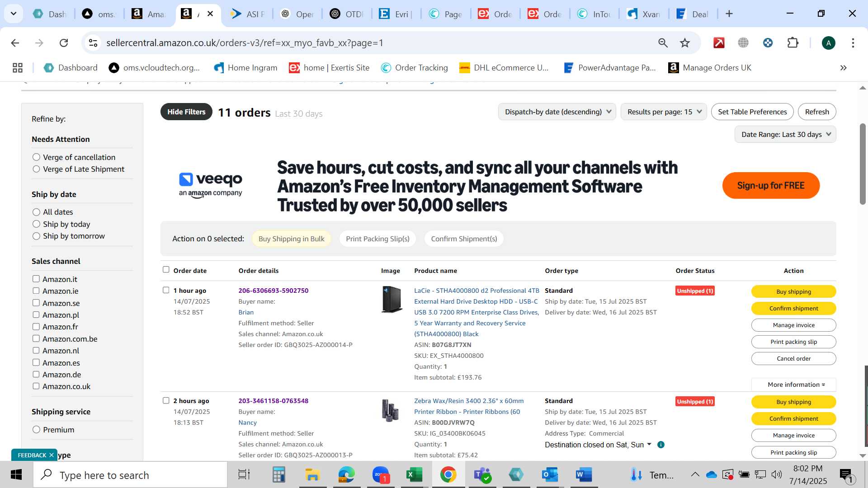Click the zoom magnifier icon in address bar
The width and height of the screenshot is (868, 488).
[x=663, y=43]
